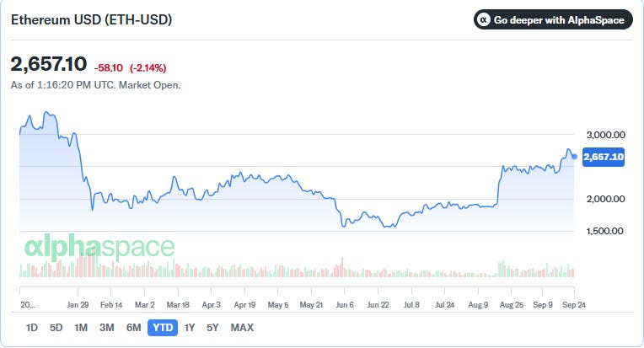Click the blue 2,657.10 price label tag
This screenshot has height=348, width=644.
[x=604, y=157]
